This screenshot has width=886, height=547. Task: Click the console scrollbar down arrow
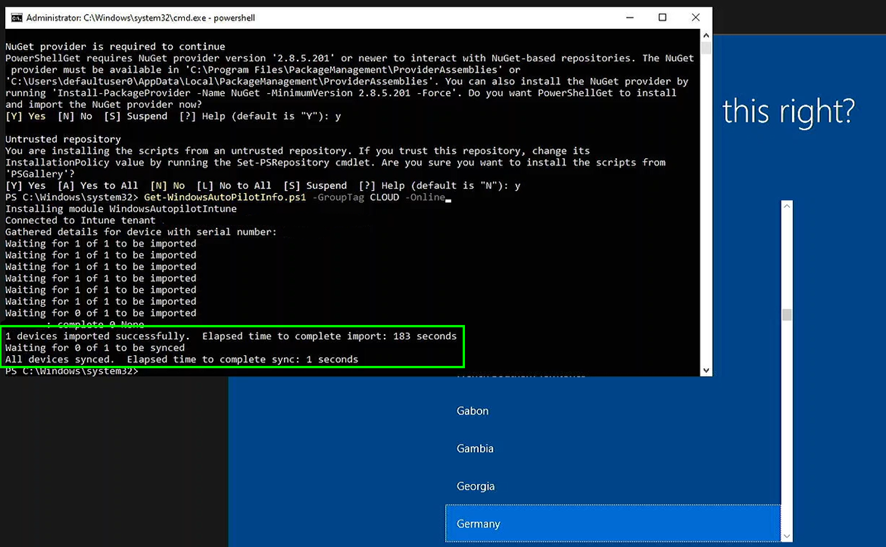click(x=705, y=369)
